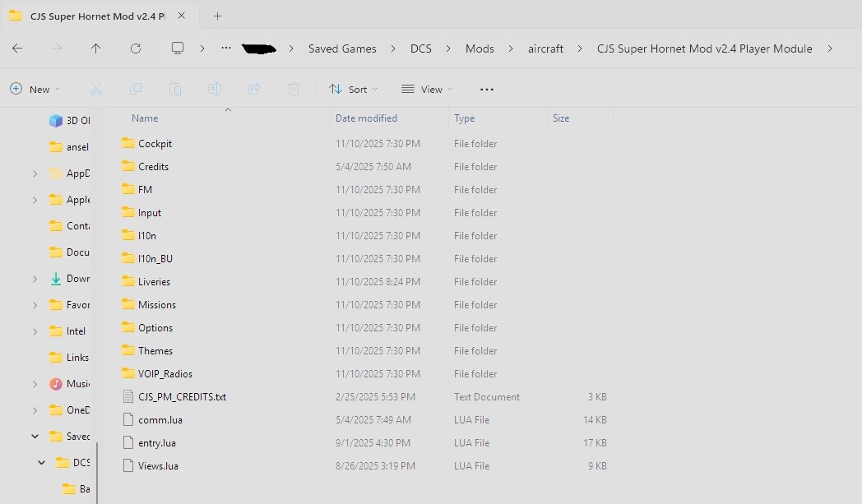Go up one directory level

95,49
